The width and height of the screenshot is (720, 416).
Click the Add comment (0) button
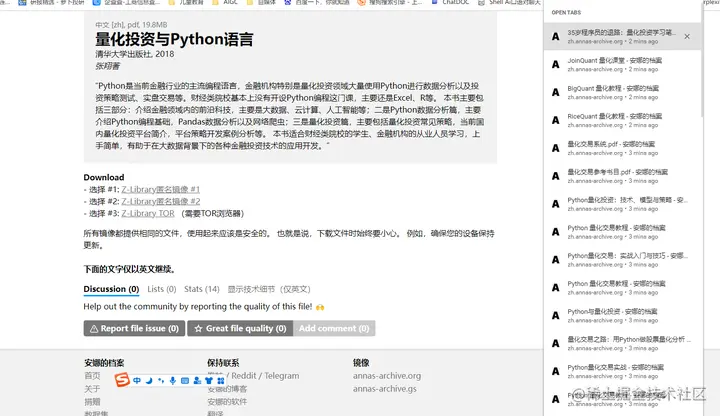point(334,328)
